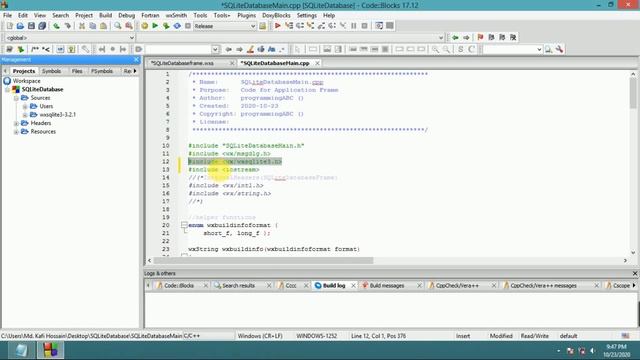Viewport: 640px width, 360px height.
Task: Click the Abort build icon
Action: click(x=188, y=26)
